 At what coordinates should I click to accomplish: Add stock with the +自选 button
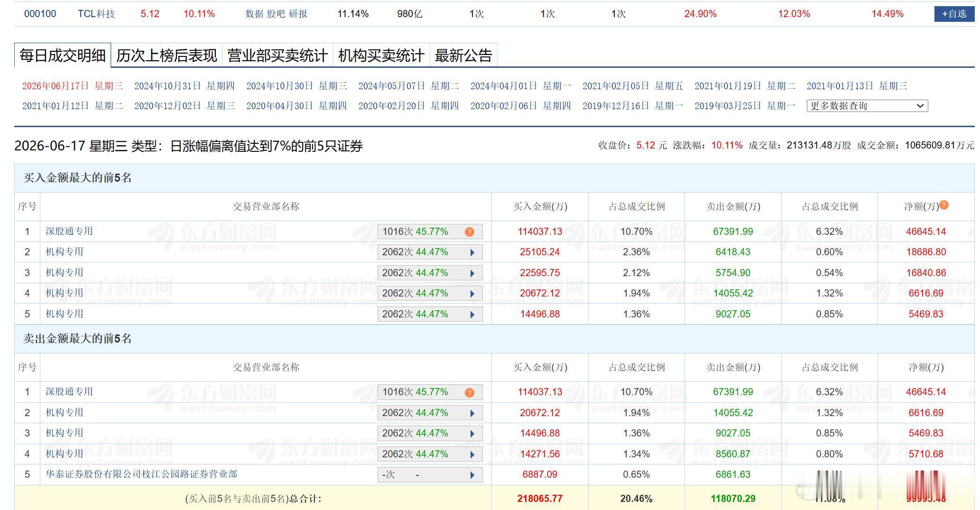click(954, 14)
